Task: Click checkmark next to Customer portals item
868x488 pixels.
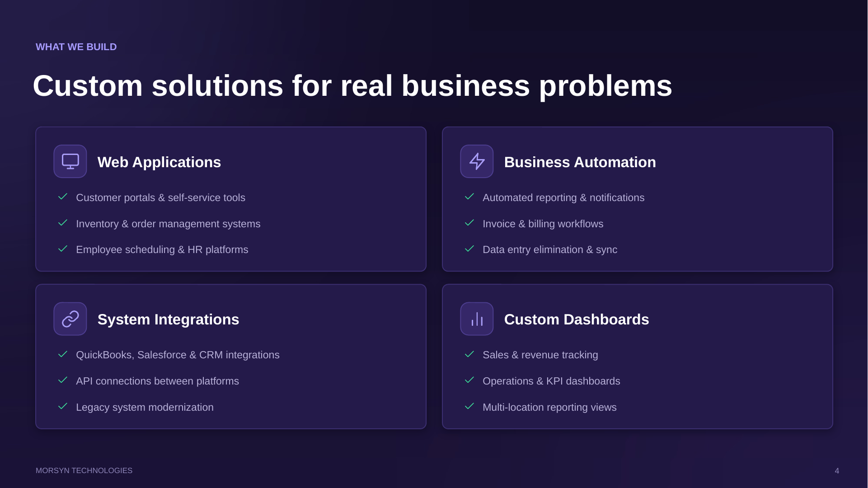Action: click(63, 197)
